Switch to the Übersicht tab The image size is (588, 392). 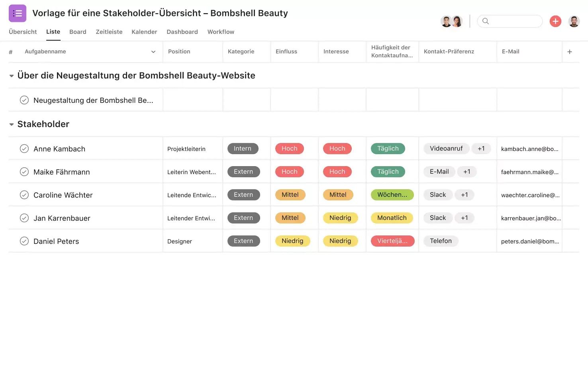(23, 32)
